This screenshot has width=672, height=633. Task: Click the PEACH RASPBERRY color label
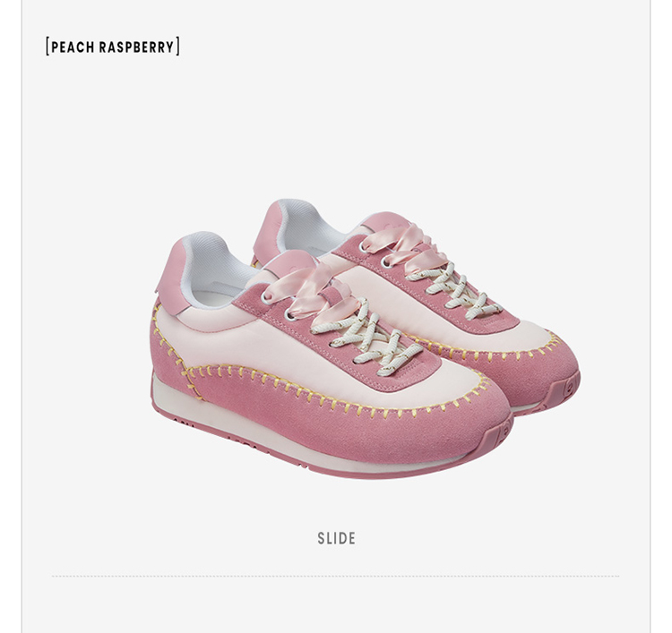click(113, 47)
